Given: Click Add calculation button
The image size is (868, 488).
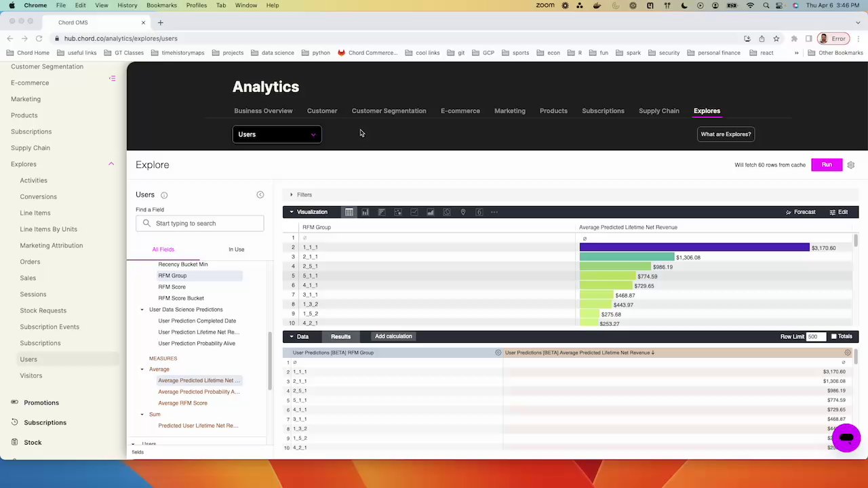Looking at the screenshot, I should click(393, 336).
